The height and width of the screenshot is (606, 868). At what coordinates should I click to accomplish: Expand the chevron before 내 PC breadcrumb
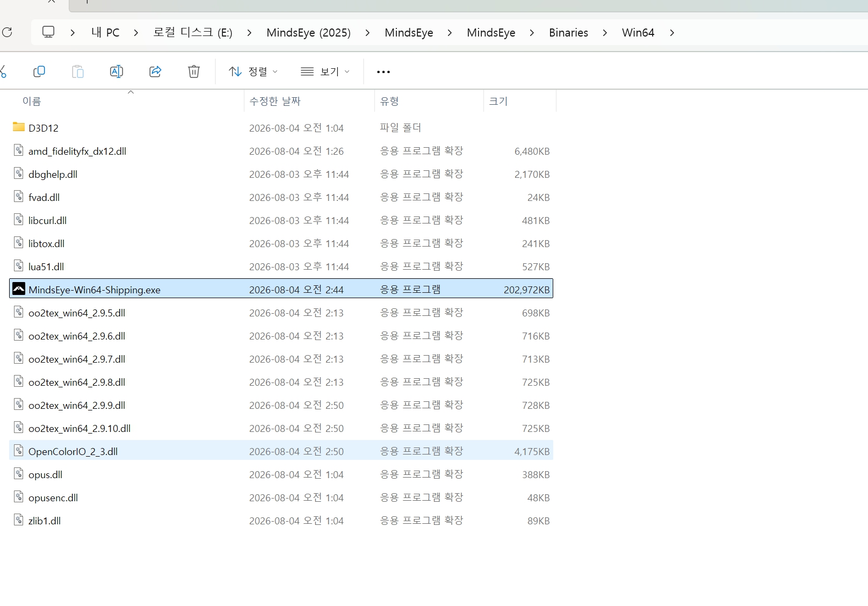point(73,33)
